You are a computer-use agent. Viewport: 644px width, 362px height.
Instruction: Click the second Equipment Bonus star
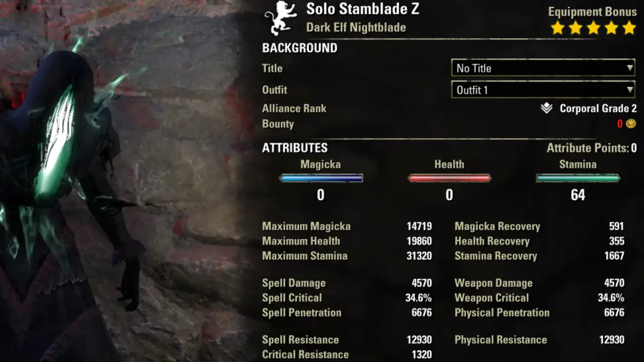pyautogui.click(x=576, y=28)
